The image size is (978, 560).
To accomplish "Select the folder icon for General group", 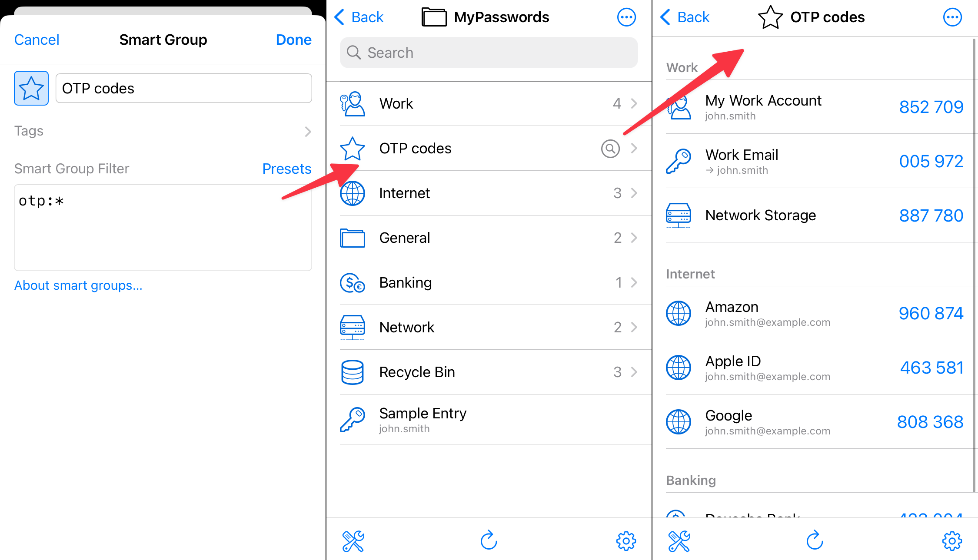I will click(352, 237).
